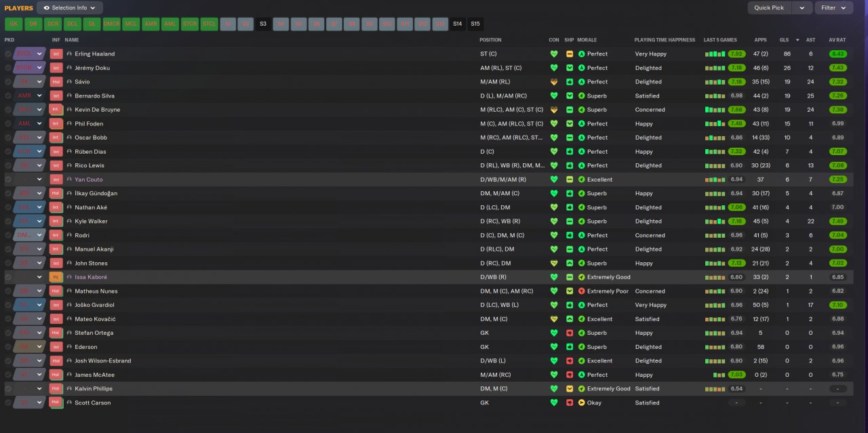Click the profile icon next to Rodri
Viewport: 868px width, 433px height.
click(x=69, y=235)
